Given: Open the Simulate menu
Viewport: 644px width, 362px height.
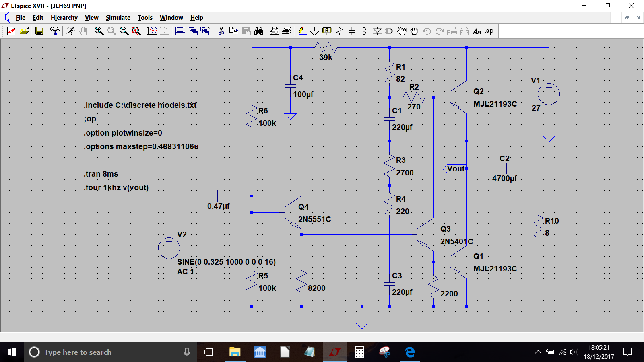Looking at the screenshot, I should click(118, 18).
